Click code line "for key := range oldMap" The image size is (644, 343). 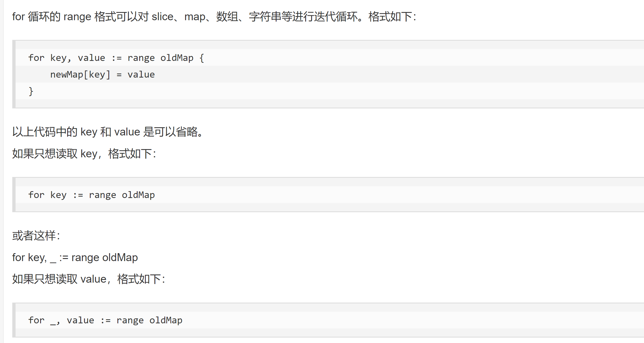coord(91,195)
